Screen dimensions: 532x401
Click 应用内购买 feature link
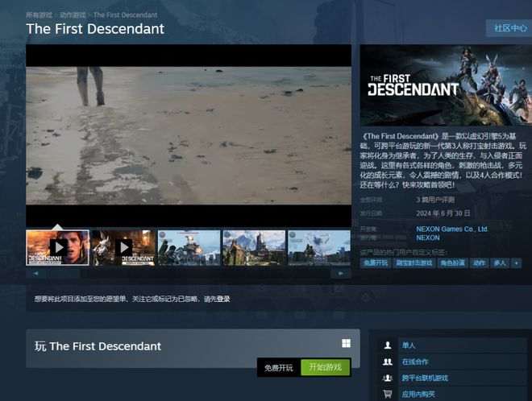click(418, 395)
